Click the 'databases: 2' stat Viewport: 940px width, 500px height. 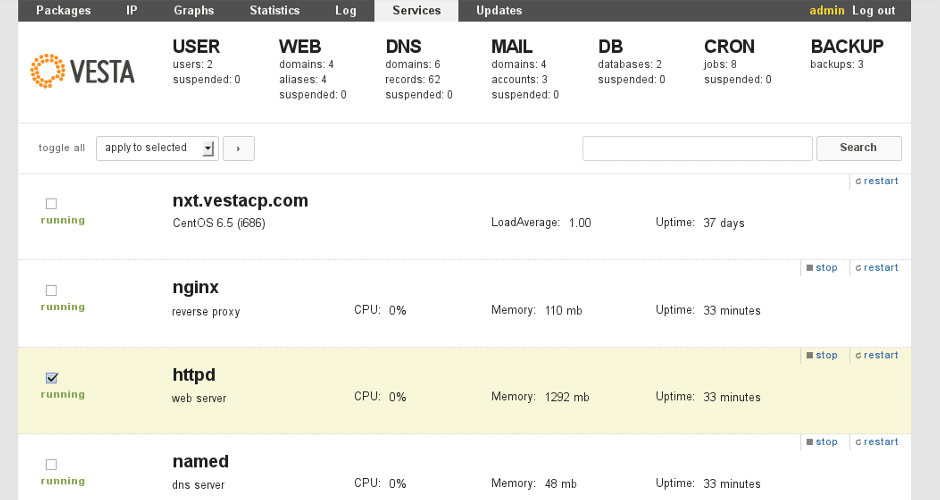[x=629, y=65]
